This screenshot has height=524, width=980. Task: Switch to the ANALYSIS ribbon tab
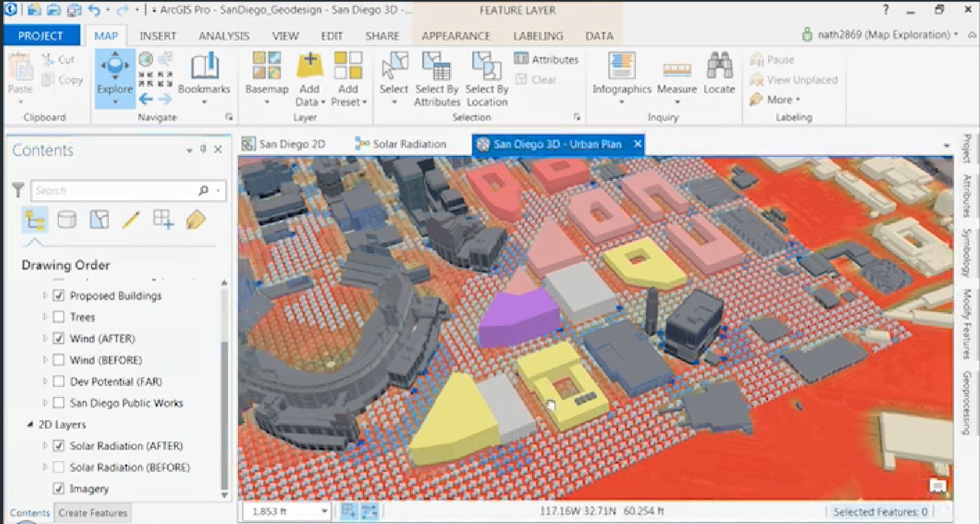click(x=224, y=36)
